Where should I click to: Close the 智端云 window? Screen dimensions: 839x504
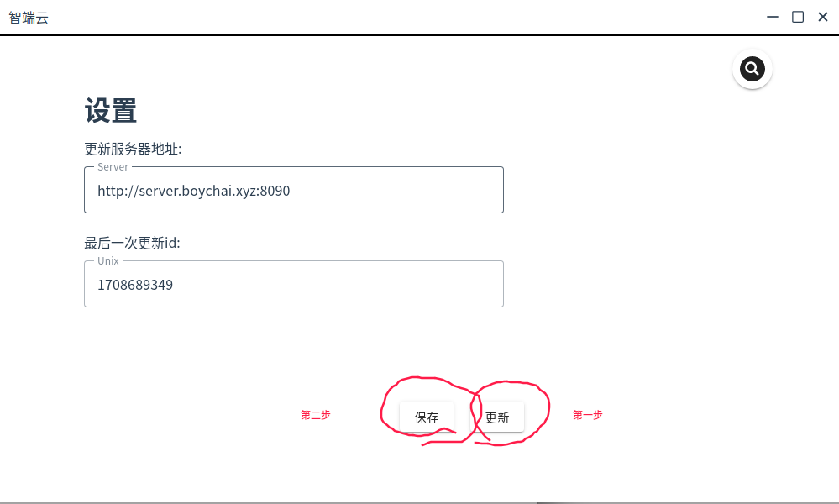tap(823, 17)
